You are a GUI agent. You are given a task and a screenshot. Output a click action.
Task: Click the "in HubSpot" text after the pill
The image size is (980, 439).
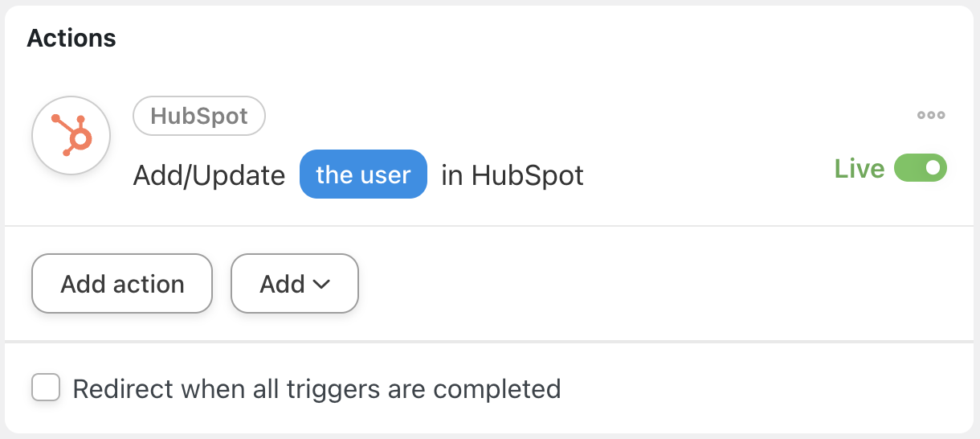tap(512, 175)
